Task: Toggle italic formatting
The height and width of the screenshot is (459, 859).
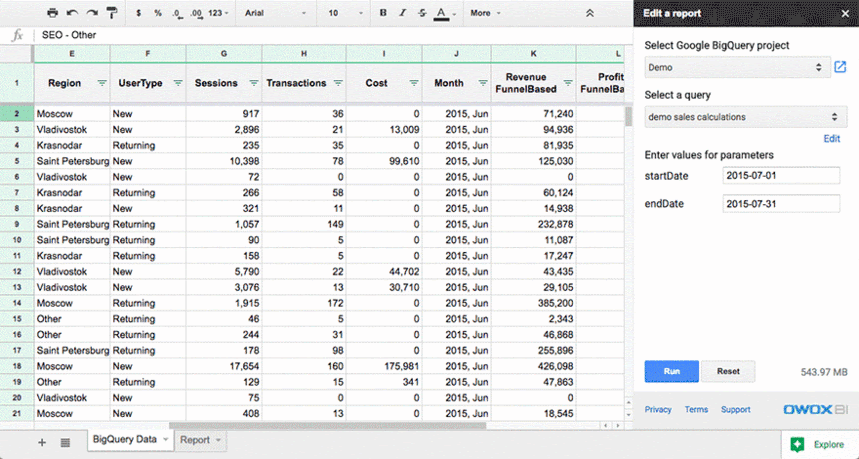Action: click(403, 13)
